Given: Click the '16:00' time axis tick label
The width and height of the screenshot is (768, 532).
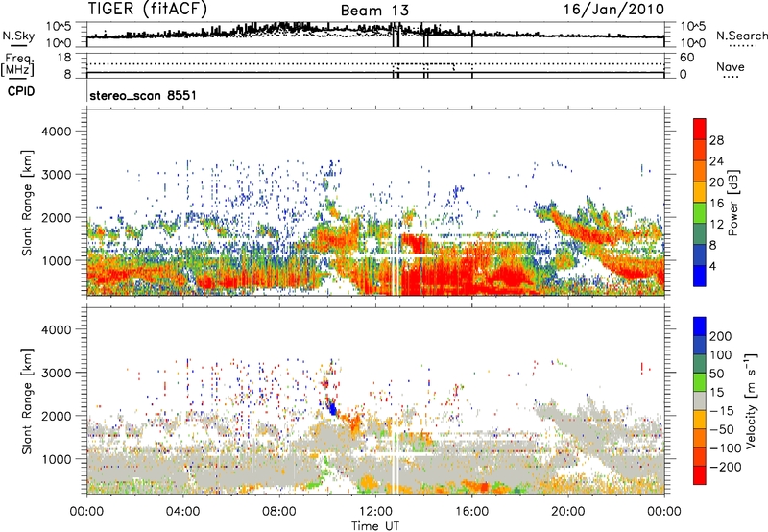Looking at the screenshot, I should pyautogui.click(x=471, y=512).
